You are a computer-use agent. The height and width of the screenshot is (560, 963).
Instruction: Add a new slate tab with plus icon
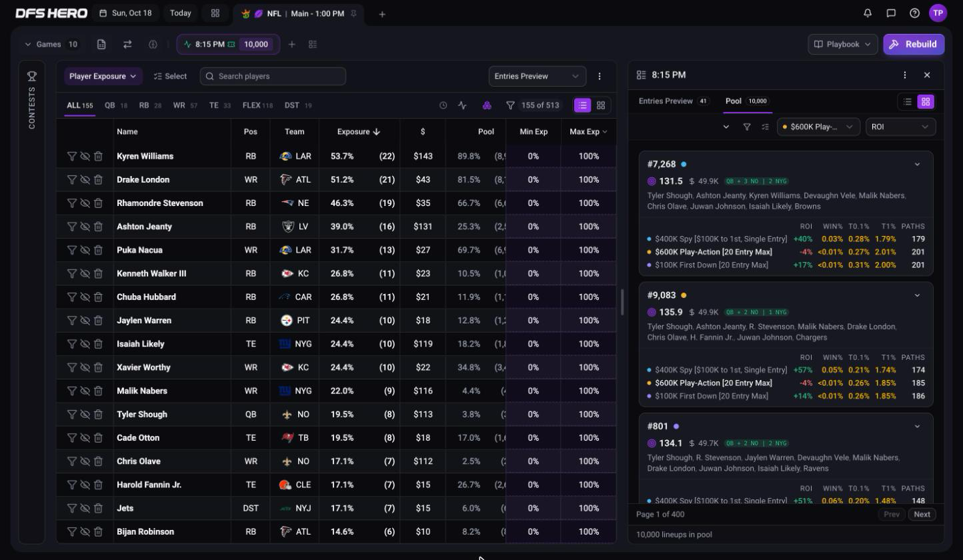coord(382,14)
